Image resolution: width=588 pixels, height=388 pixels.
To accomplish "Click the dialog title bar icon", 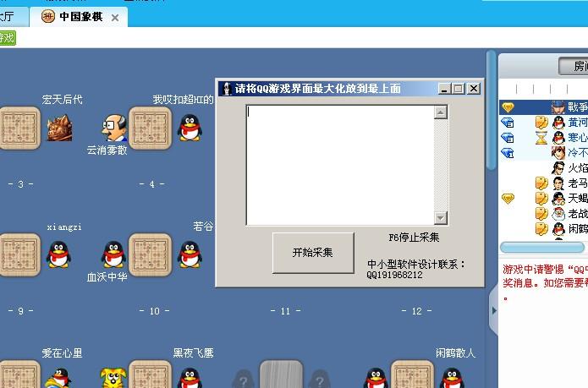I will pyautogui.click(x=227, y=89).
